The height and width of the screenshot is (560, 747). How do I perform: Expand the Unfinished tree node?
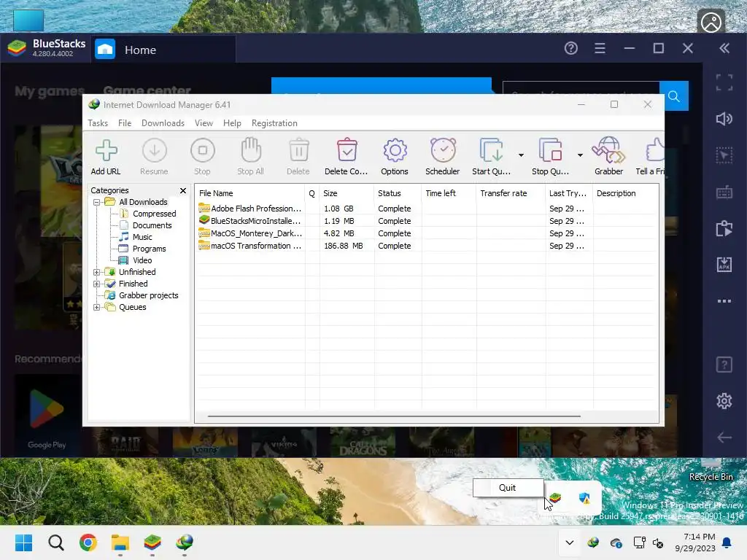tap(97, 273)
